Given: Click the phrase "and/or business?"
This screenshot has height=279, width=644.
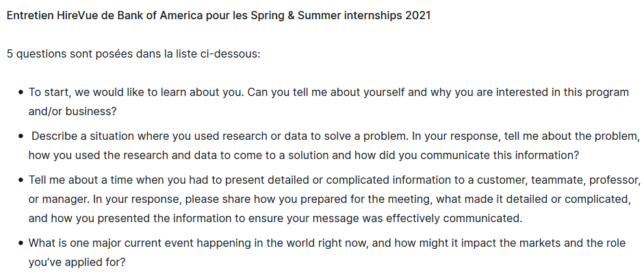Looking at the screenshot, I should point(73,111).
